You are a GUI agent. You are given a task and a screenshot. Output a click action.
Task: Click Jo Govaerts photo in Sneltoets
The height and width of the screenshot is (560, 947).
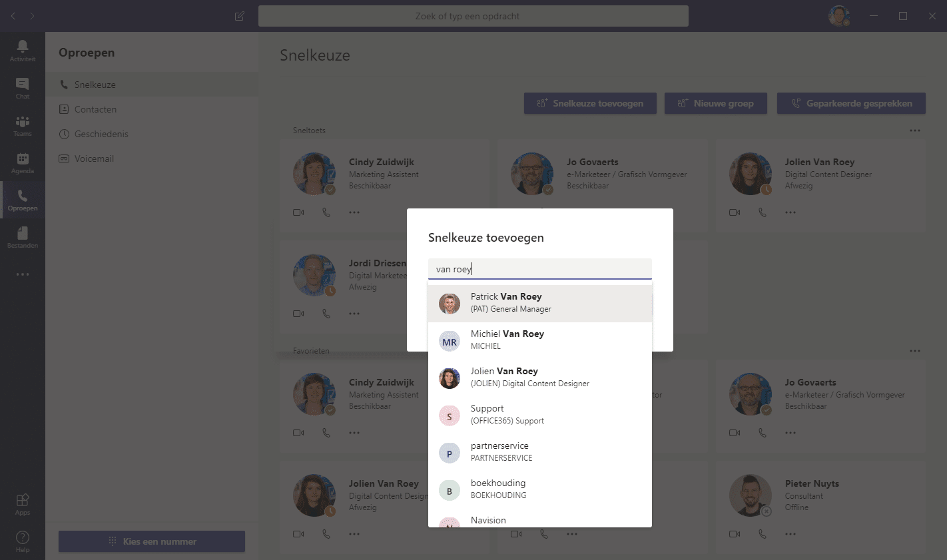tap(531, 174)
